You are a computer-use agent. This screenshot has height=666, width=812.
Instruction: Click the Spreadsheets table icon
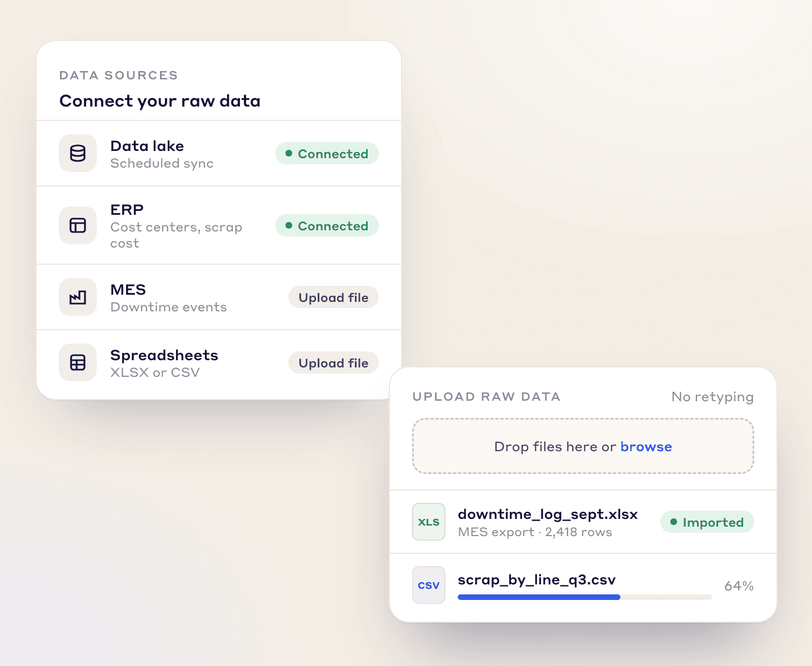coord(78,362)
